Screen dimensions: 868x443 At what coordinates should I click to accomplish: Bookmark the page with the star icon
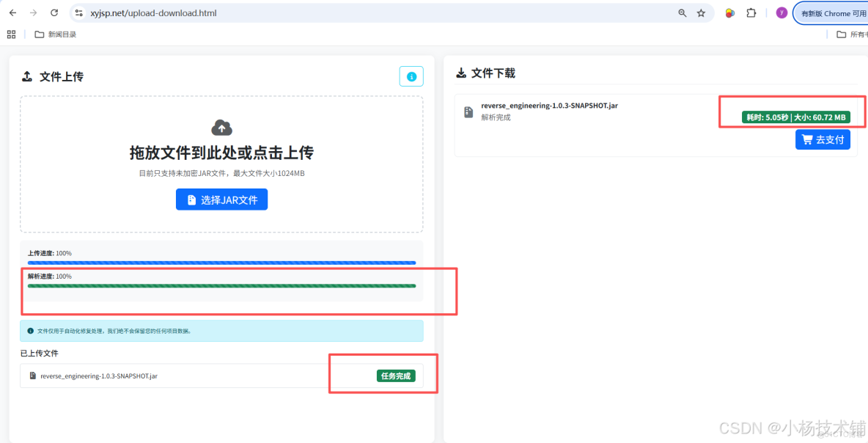tap(700, 12)
